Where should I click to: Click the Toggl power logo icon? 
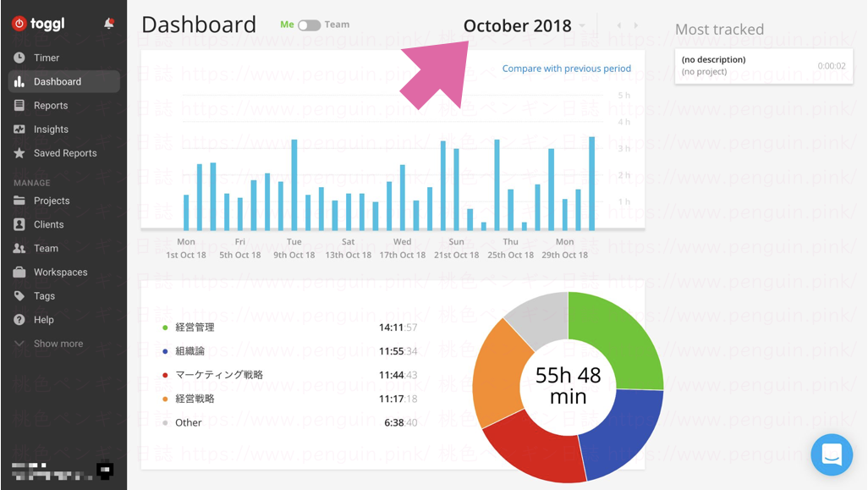click(19, 23)
